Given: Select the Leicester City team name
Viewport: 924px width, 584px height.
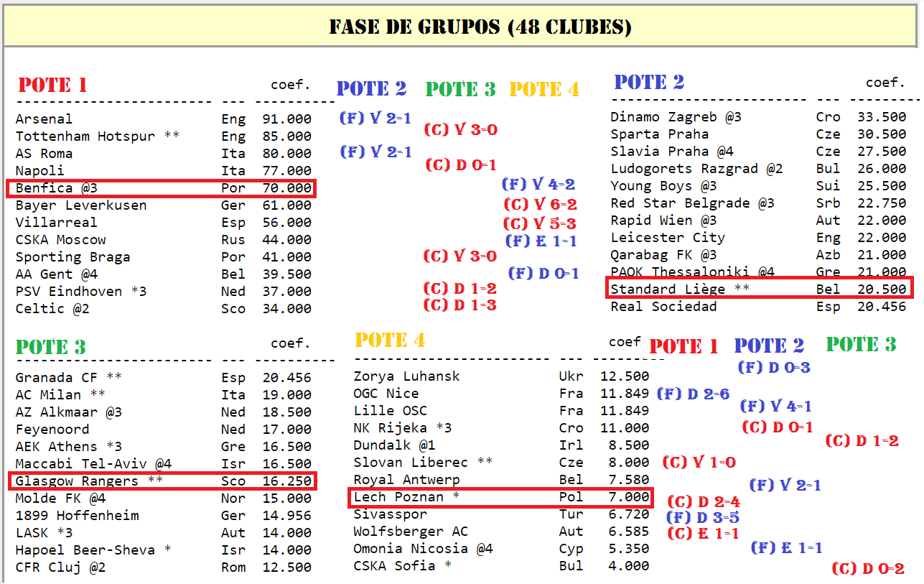Looking at the screenshot, I should point(668,238).
